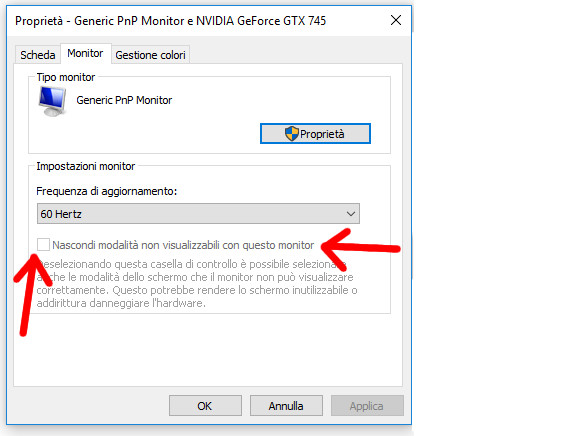
Task: Click the Nascondi modalità non visualizzabili label
Action: [x=183, y=245]
